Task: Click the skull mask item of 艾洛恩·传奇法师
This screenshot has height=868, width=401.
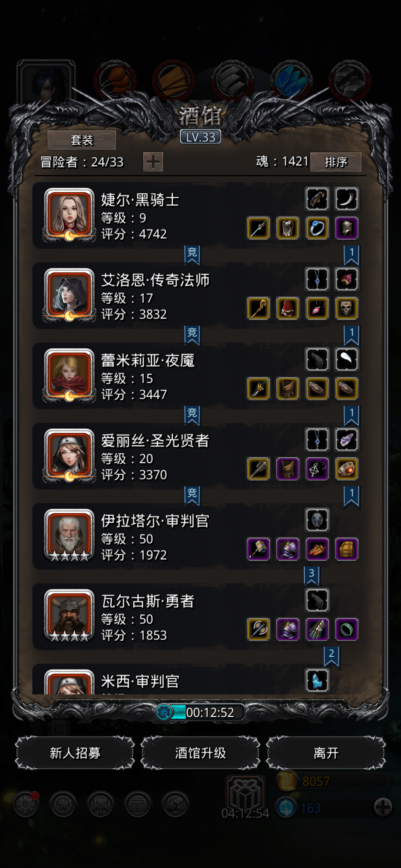Action: coord(346,308)
